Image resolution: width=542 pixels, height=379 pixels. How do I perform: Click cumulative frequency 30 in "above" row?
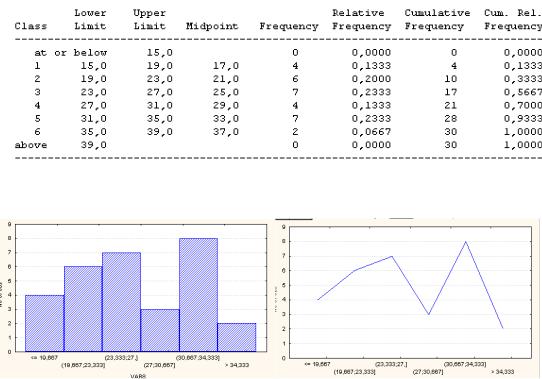pyautogui.click(x=451, y=145)
